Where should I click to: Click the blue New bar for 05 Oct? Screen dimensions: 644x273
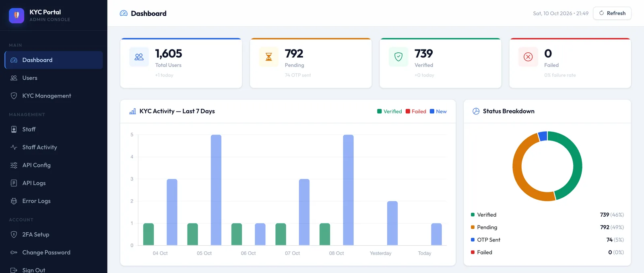pos(216,190)
